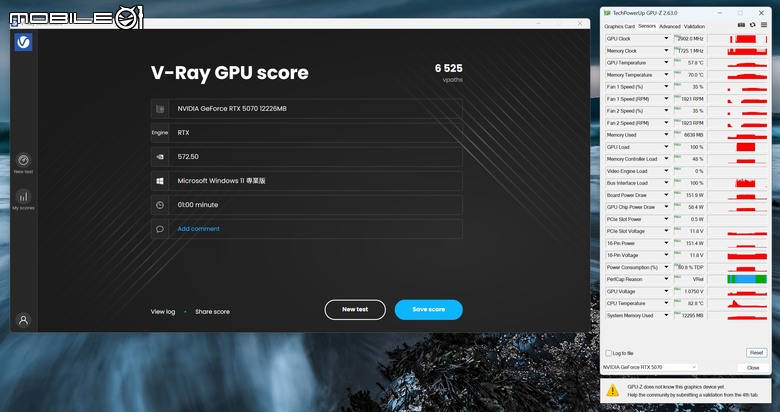Expand the GPU Temperature sensor dropdown arrow
Image resolution: width=780 pixels, height=412 pixels.
(666, 63)
